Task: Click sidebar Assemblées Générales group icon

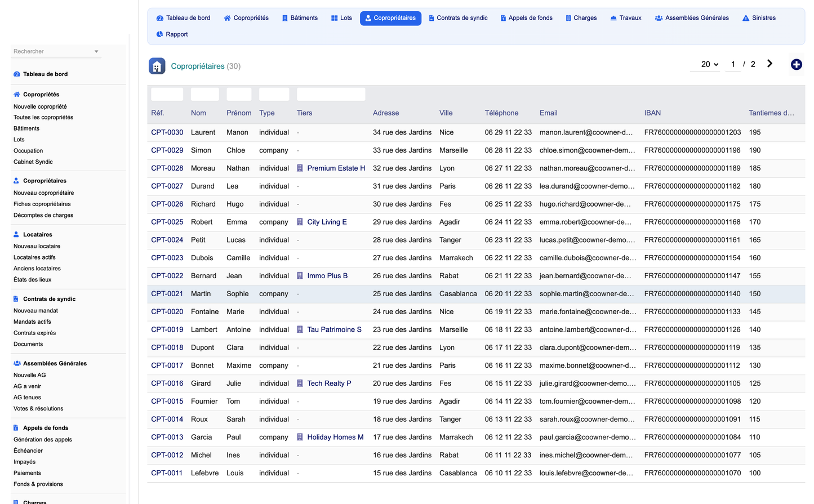Action: pyautogui.click(x=17, y=363)
